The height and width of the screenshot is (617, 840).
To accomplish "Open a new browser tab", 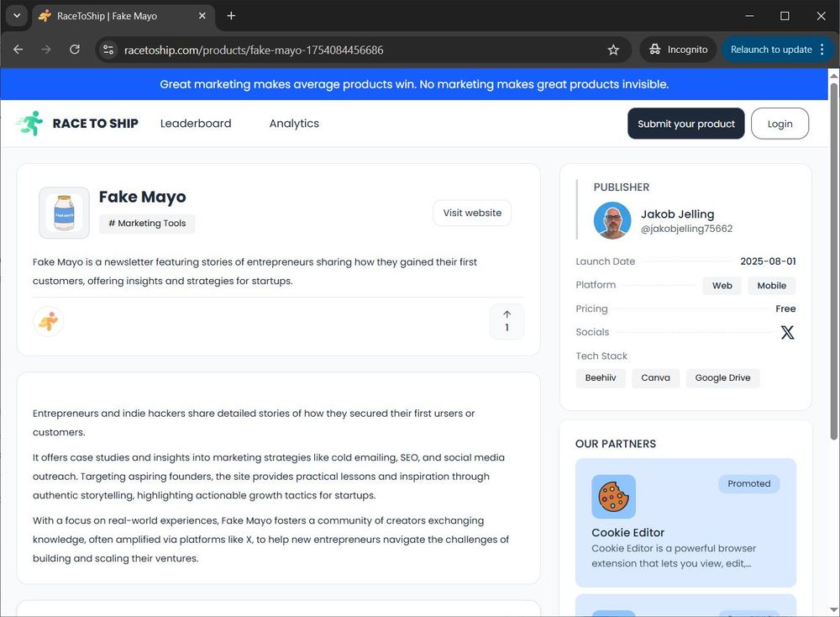I will 231,16.
